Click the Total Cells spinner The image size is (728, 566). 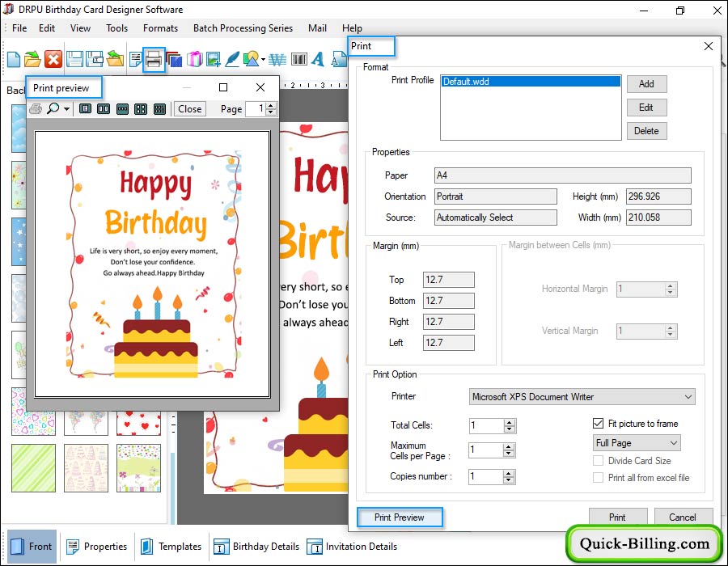tap(510, 425)
